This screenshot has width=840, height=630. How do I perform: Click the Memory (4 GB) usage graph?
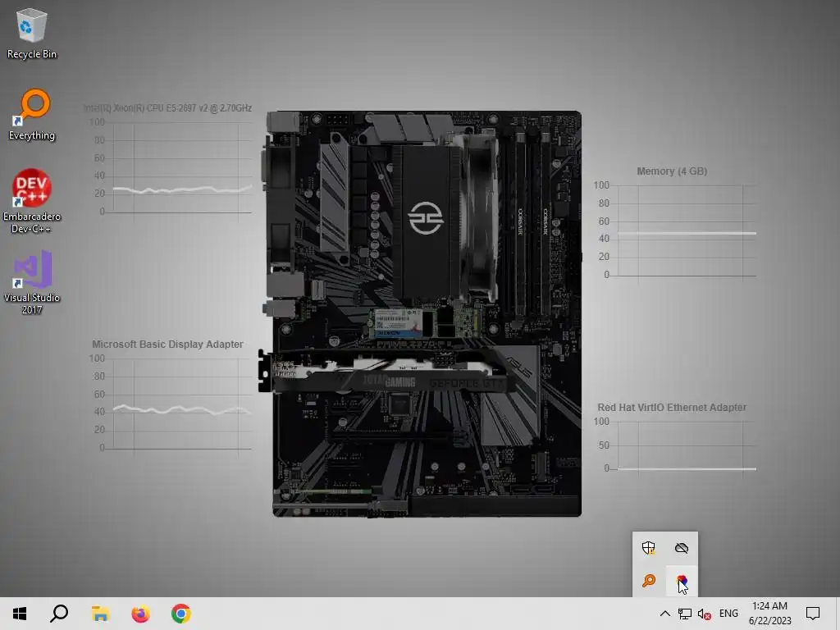tap(676, 225)
